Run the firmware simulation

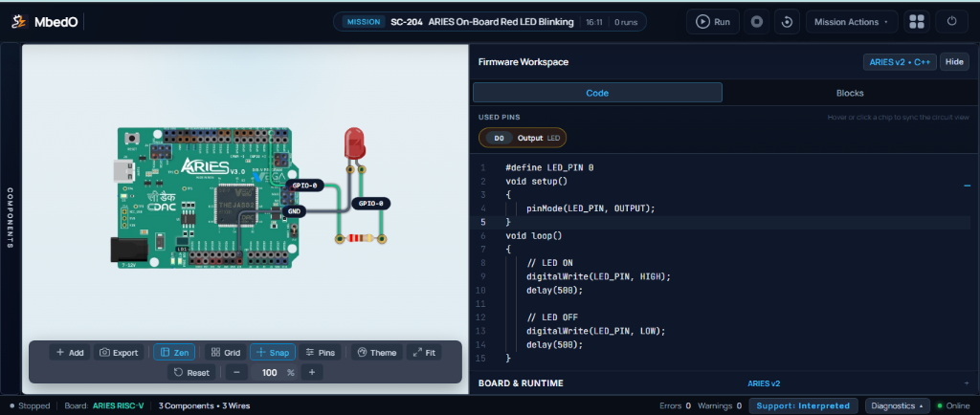click(712, 22)
